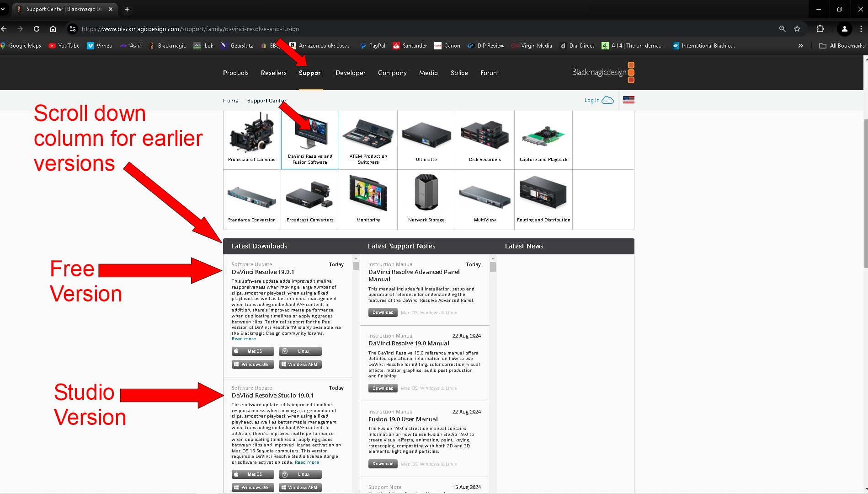The height and width of the screenshot is (494, 868).
Task: Open the D P Review bookmark
Action: [486, 46]
